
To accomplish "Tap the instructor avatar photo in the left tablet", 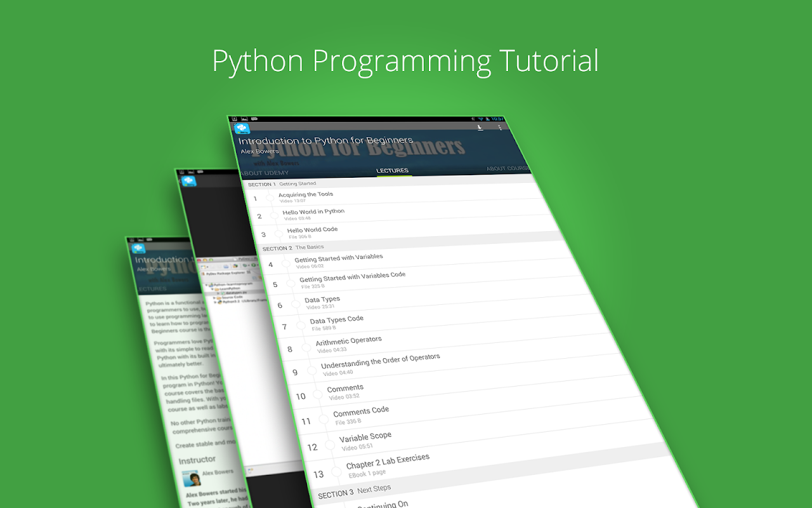I will pos(190,479).
